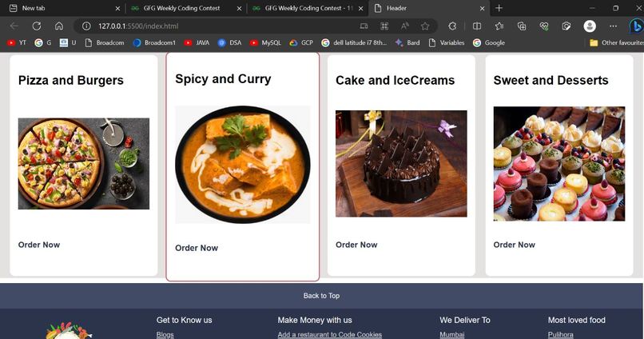Click the desserts assortment image
This screenshot has height=339, width=644.
point(559,164)
